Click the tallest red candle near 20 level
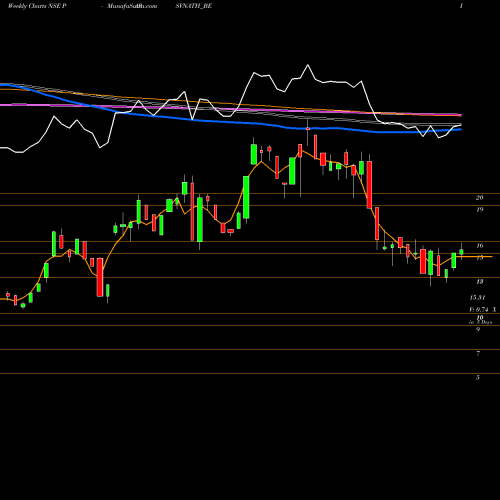Screen dimensions: 500x500 [x=192, y=211]
